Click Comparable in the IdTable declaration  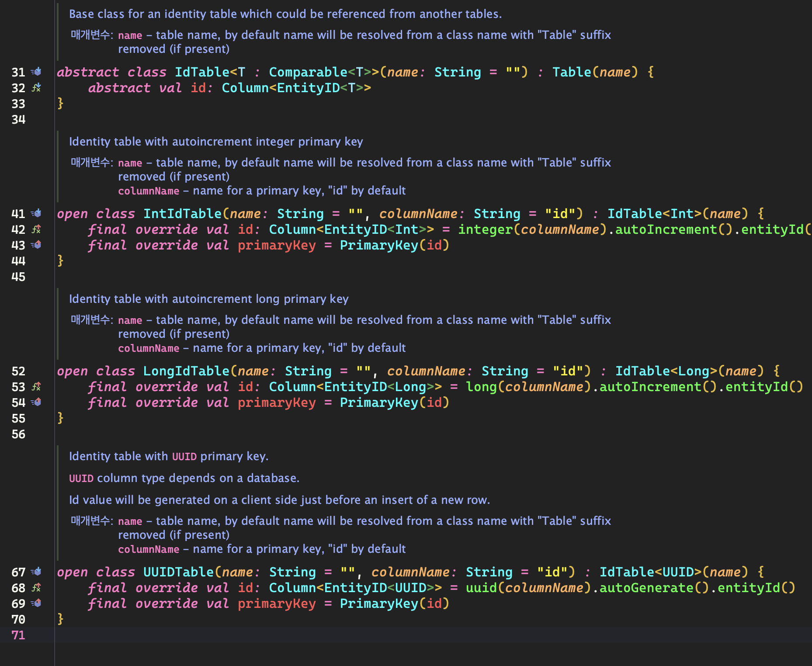click(308, 72)
